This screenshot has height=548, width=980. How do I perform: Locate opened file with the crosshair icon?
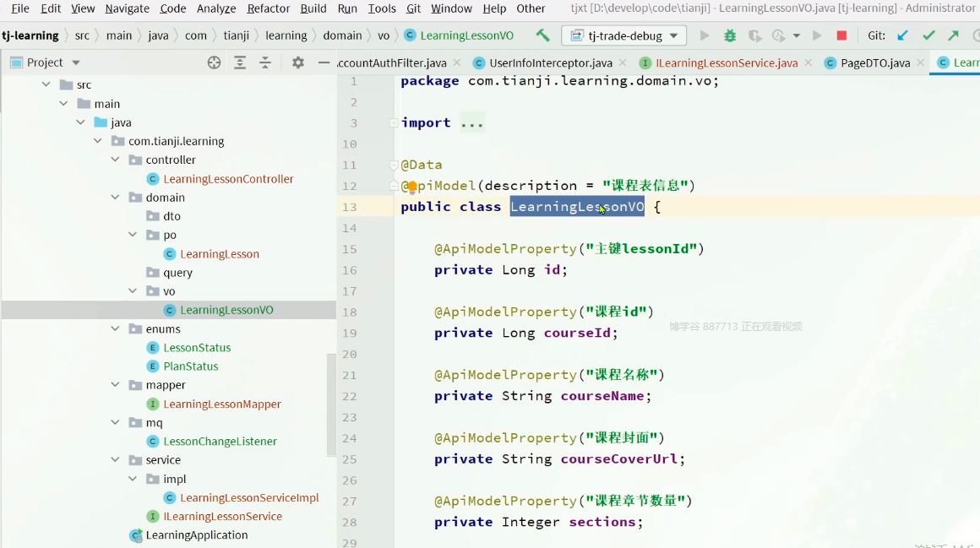(215, 62)
